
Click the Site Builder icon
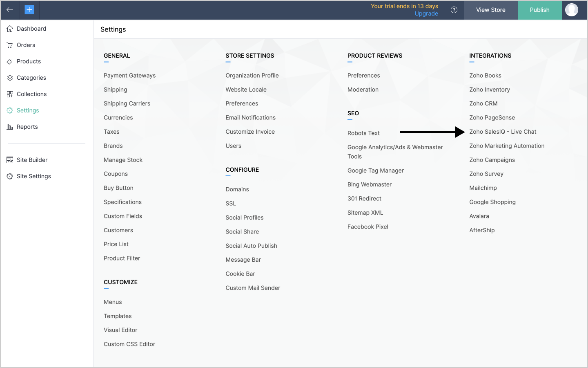(10, 160)
